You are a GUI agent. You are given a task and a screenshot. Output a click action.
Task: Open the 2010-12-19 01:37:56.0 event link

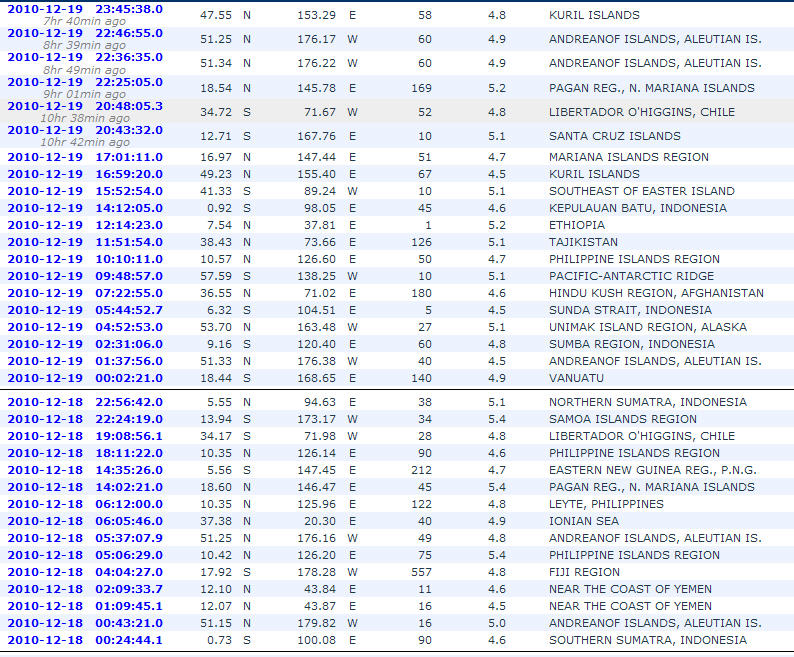85,361
